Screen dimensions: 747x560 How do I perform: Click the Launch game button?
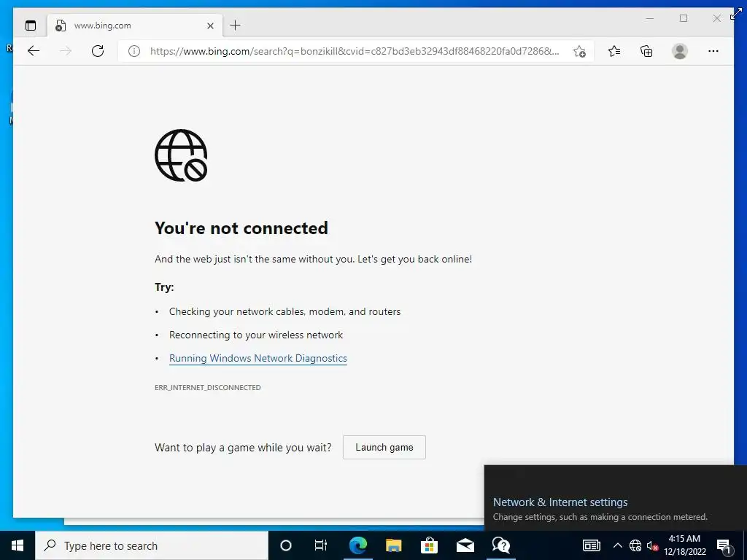pyautogui.click(x=384, y=447)
